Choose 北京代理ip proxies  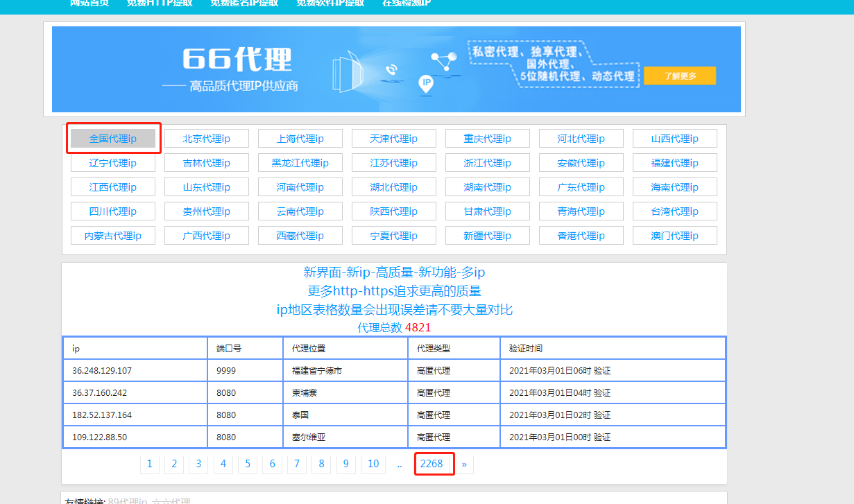click(206, 138)
